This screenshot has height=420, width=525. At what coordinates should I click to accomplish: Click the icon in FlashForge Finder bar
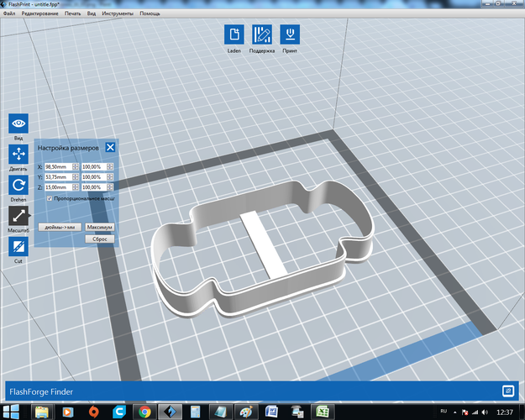coord(508,391)
